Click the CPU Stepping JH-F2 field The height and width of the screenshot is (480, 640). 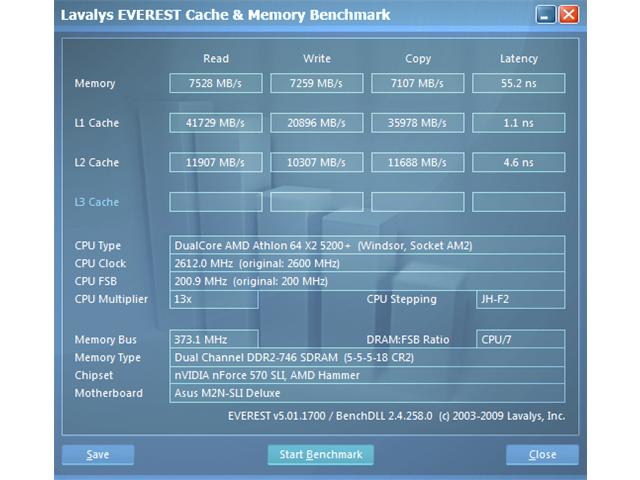(521, 299)
